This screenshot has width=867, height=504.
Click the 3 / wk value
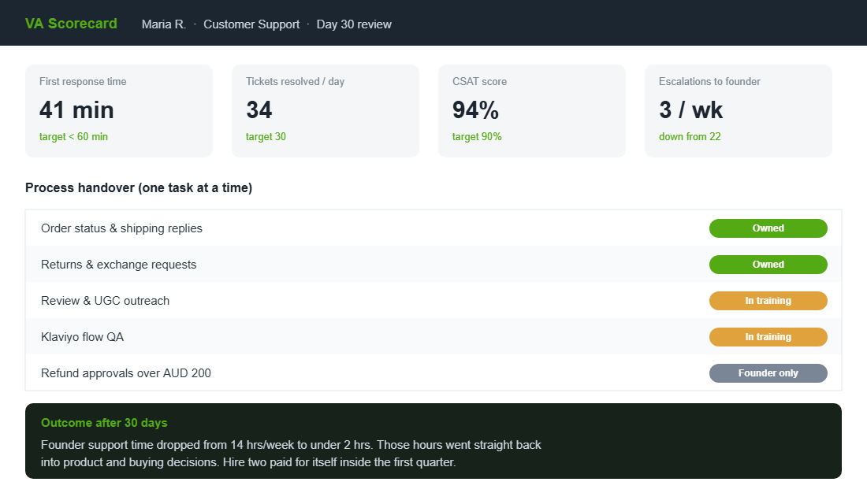coord(690,110)
